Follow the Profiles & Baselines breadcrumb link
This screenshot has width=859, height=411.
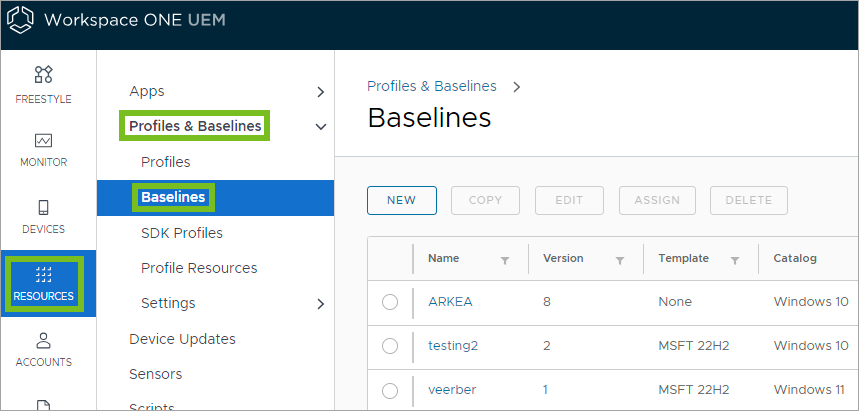point(432,87)
